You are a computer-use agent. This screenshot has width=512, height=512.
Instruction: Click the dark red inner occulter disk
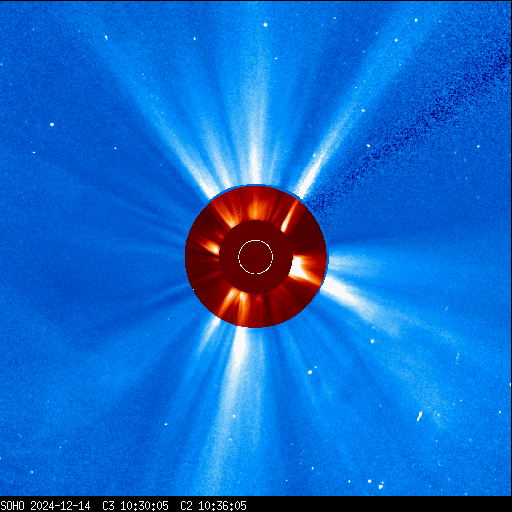[x=256, y=257]
